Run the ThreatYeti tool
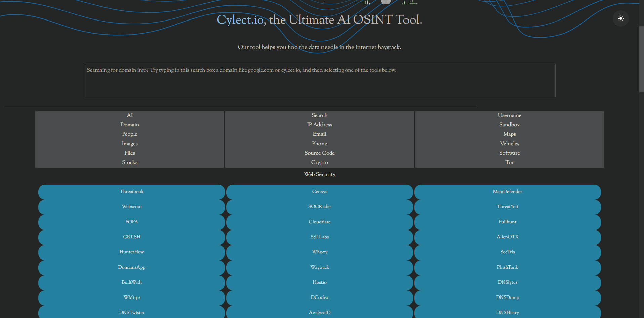The height and width of the screenshot is (318, 644). coord(508,207)
